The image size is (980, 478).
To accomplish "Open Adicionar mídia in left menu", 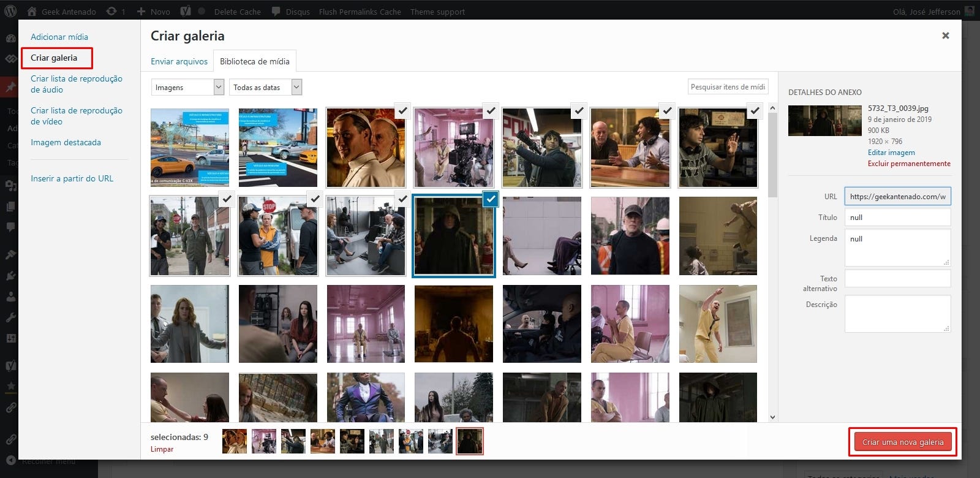I will [x=59, y=37].
